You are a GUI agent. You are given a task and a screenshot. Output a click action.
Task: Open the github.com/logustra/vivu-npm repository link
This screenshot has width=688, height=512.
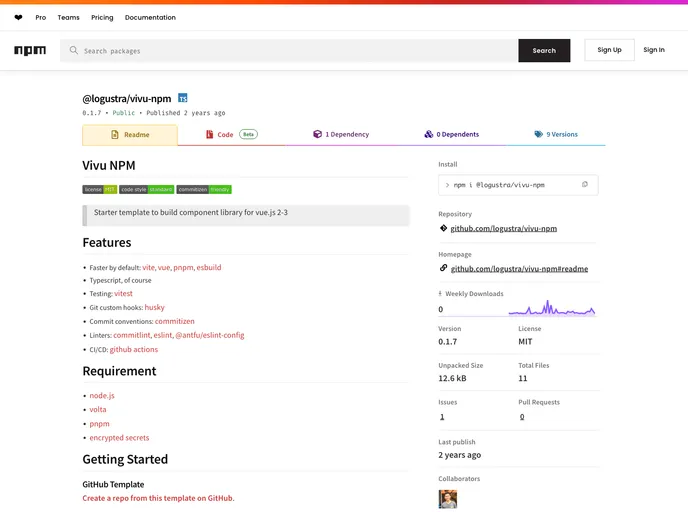tap(504, 229)
